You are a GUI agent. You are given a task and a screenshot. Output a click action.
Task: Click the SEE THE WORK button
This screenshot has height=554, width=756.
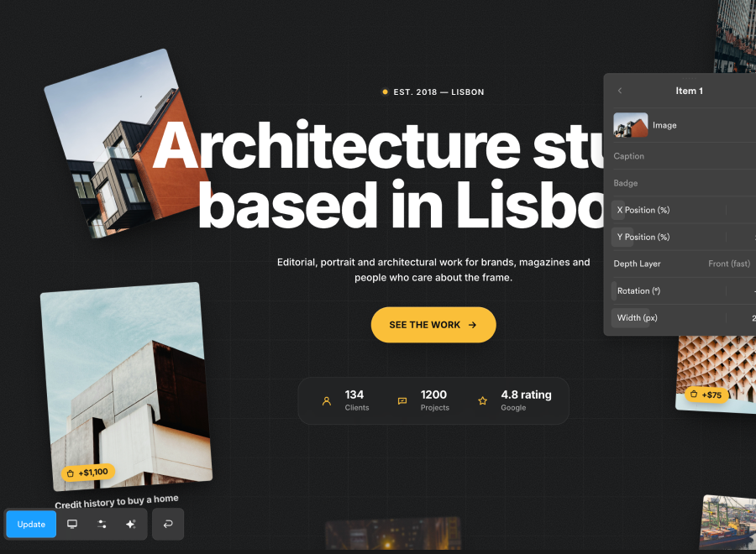click(433, 325)
